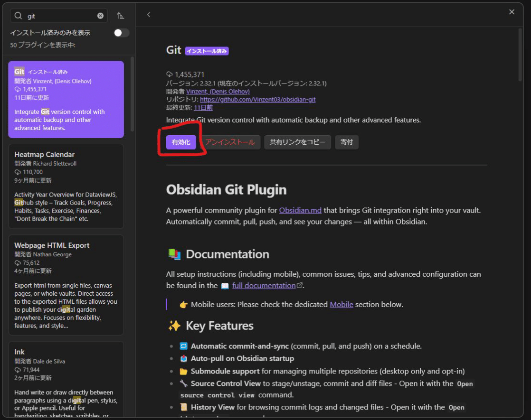Clear the 'git' search query

coord(101,16)
